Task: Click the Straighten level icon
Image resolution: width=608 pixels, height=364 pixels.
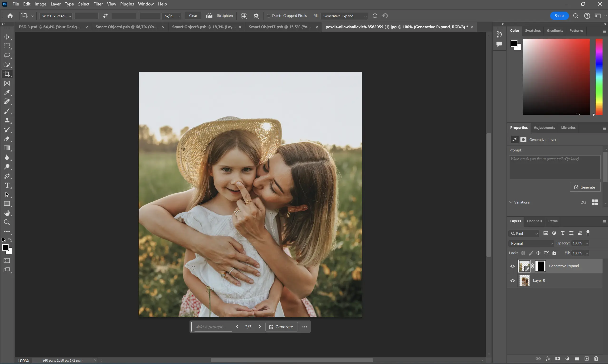Action: [x=209, y=16]
